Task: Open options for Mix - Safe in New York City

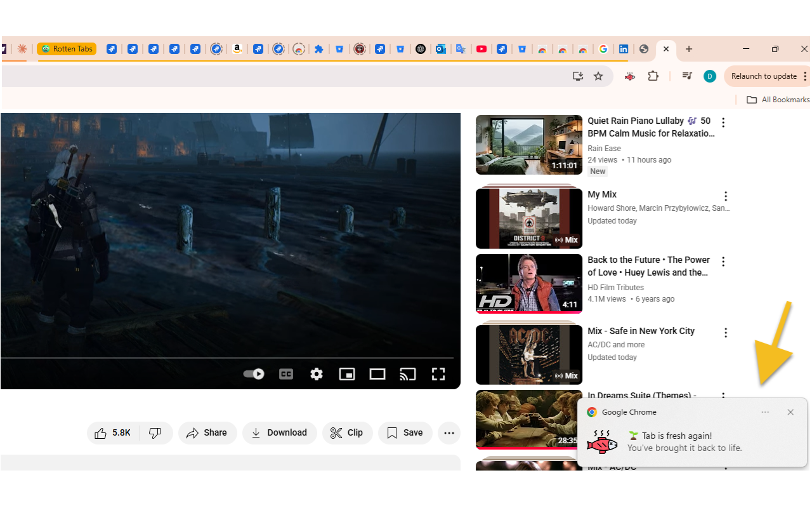Action: (726, 333)
